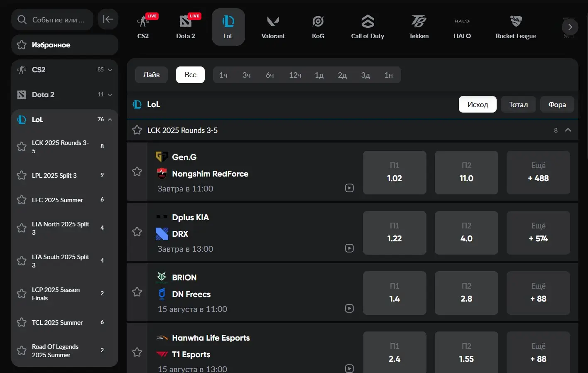Open the Tekken game category
This screenshot has height=373, width=588.
419,27
